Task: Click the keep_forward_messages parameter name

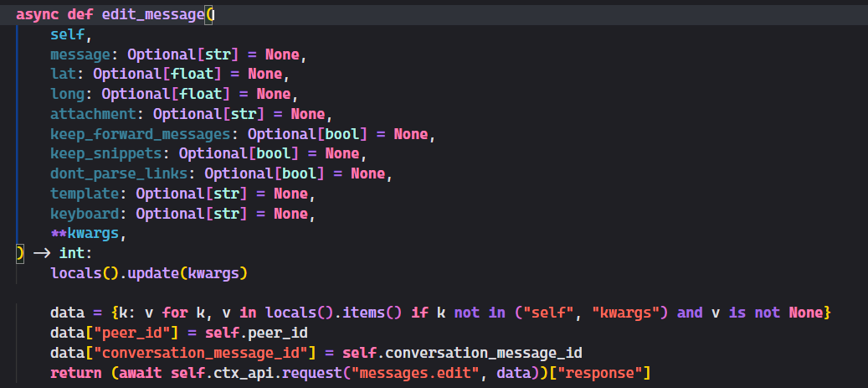Action: [x=140, y=134]
